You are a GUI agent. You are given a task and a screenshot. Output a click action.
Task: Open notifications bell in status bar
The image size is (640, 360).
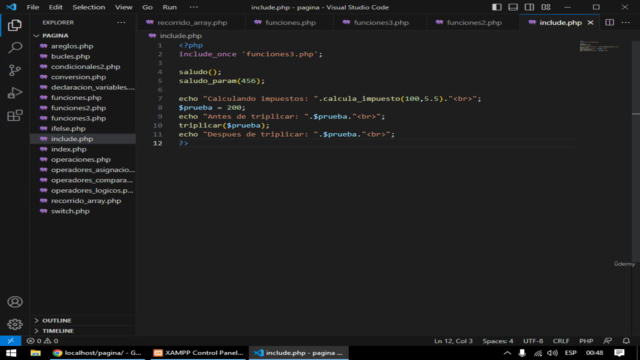(x=626, y=341)
